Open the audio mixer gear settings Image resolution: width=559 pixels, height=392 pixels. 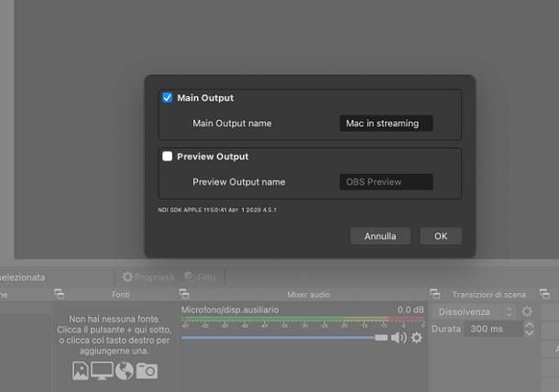(x=416, y=337)
